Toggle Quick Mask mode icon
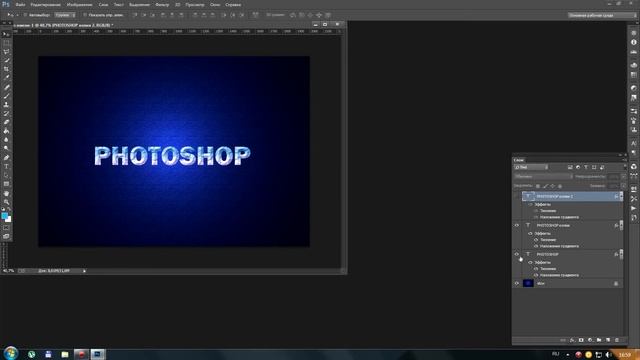Screen dimensions: 640x360 tap(6, 228)
